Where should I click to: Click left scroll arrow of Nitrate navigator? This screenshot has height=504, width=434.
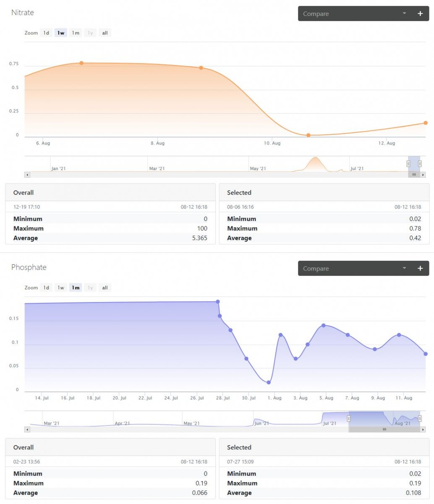click(27, 174)
